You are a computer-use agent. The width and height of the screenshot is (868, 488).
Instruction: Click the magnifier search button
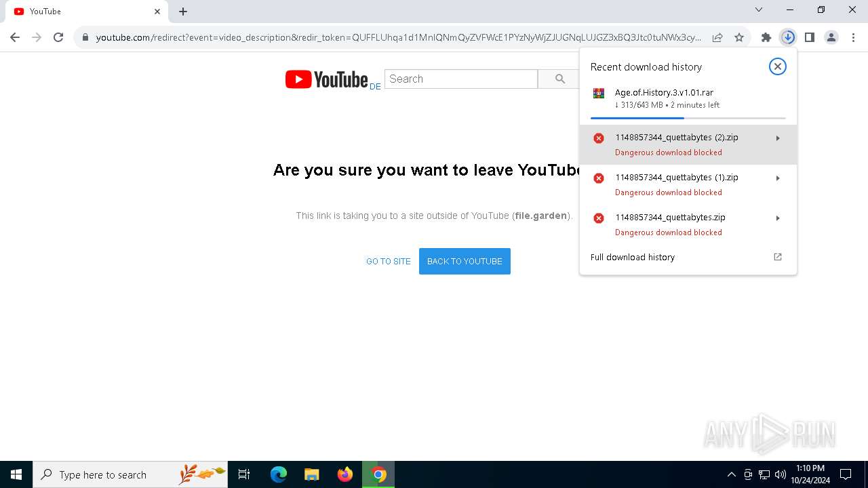[x=560, y=79]
